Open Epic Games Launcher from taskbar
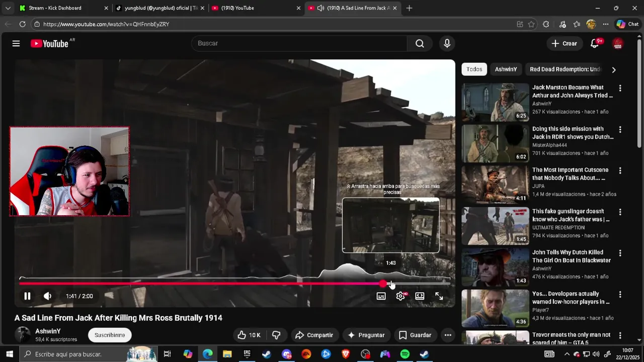 pyautogui.click(x=247, y=354)
